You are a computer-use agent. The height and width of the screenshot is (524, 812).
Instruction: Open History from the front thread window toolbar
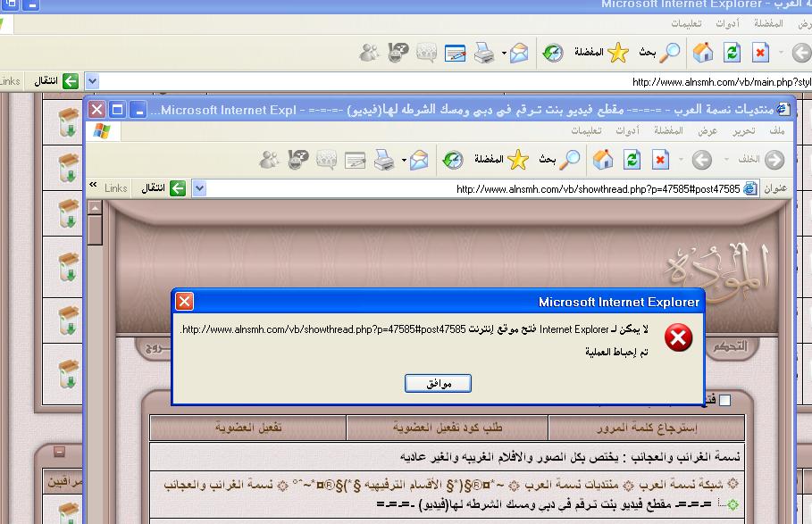tap(453, 160)
